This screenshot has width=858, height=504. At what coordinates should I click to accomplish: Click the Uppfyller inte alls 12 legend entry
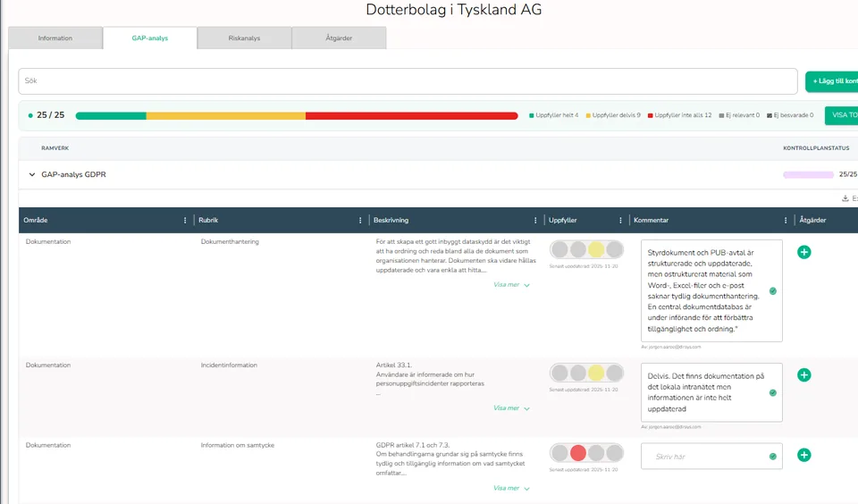[679, 115]
